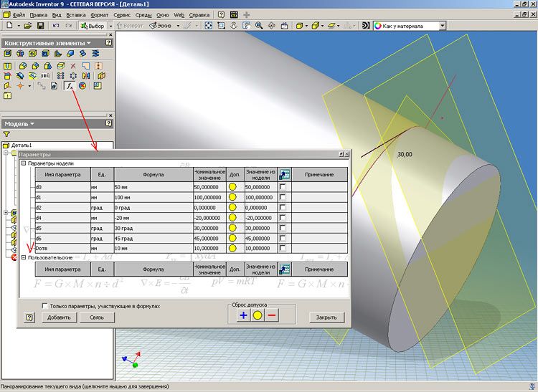Viewport: 538px width, 392px height.
Task: Click the Связь button
Action: [97, 317]
